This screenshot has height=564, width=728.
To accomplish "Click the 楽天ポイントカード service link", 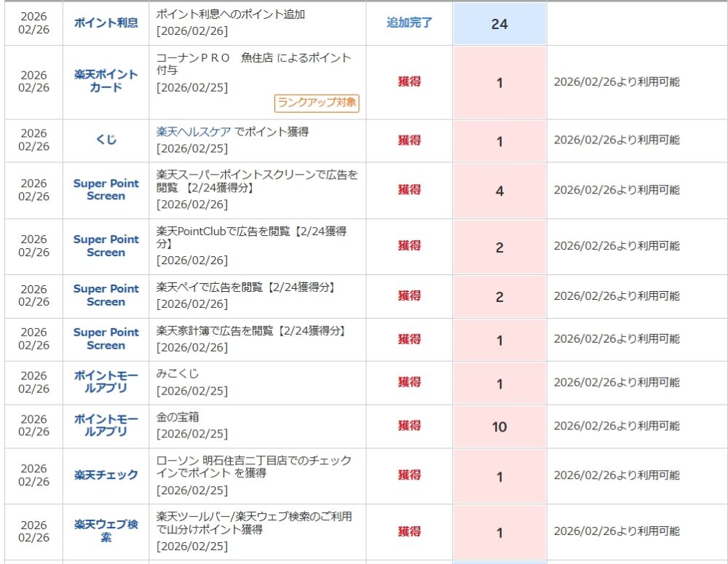I will (106, 81).
